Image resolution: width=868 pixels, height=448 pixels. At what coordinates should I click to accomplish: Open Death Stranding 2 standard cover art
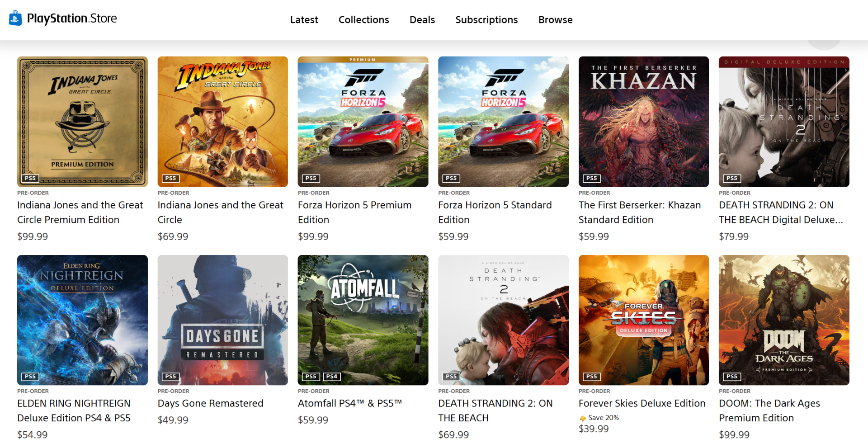tap(504, 320)
